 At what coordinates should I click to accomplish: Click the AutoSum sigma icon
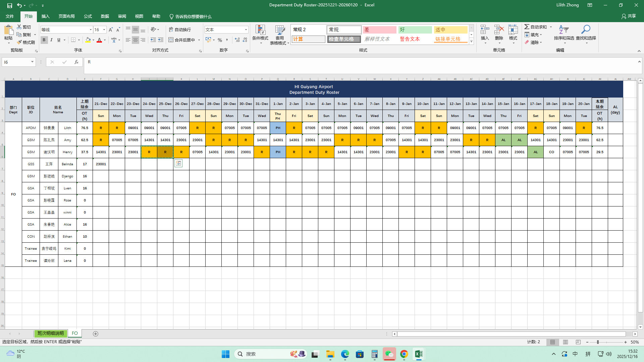527,27
